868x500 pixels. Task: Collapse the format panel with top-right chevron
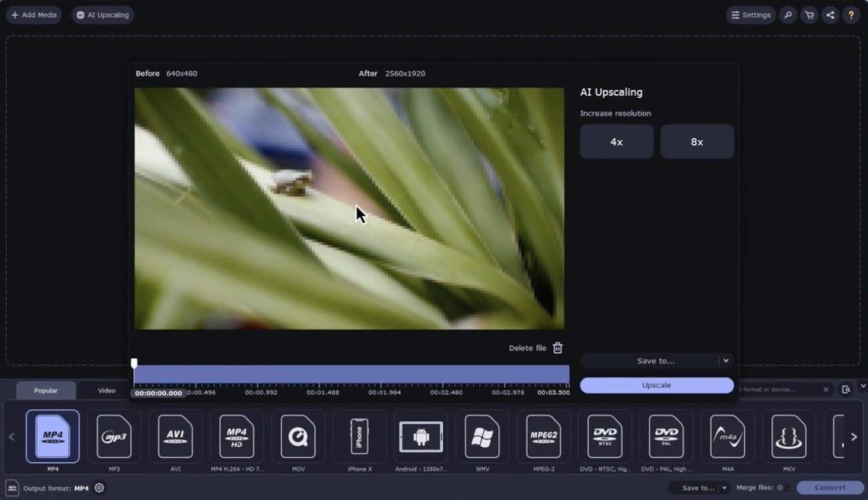[x=863, y=385]
